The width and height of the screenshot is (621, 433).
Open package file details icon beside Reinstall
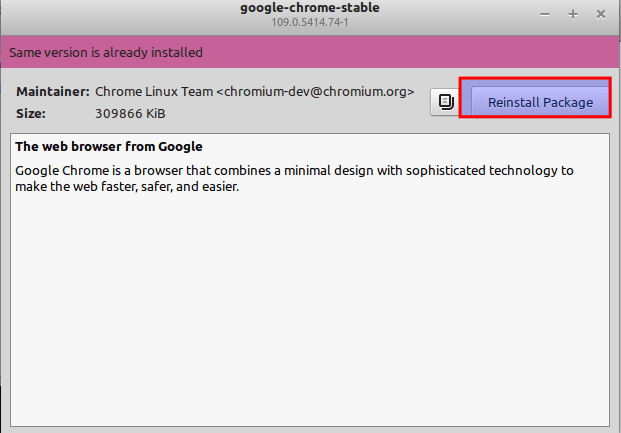click(x=446, y=102)
